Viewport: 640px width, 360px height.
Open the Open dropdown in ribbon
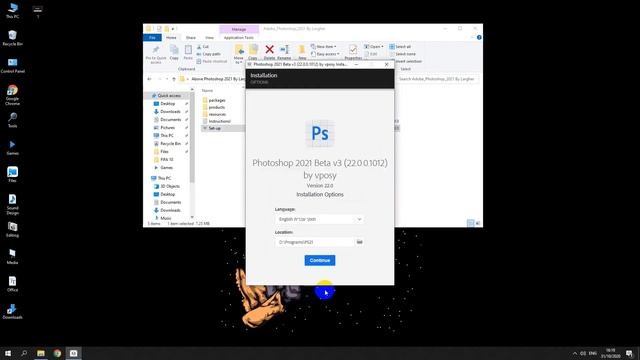click(373, 47)
